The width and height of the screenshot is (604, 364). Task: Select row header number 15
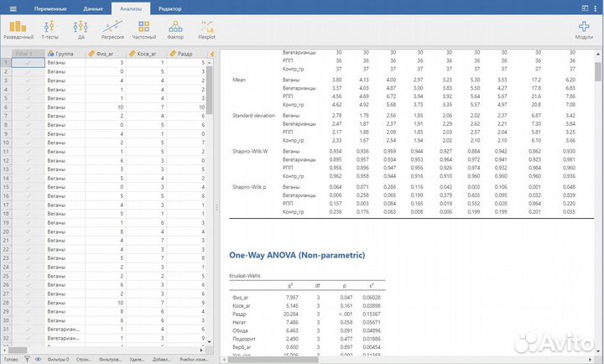pyautogui.click(x=6, y=187)
